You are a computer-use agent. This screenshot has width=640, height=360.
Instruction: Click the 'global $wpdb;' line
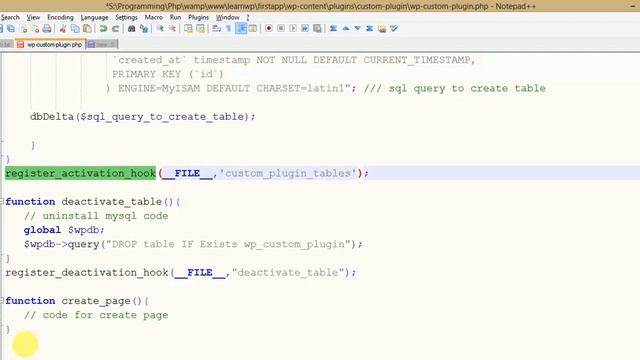point(64,230)
